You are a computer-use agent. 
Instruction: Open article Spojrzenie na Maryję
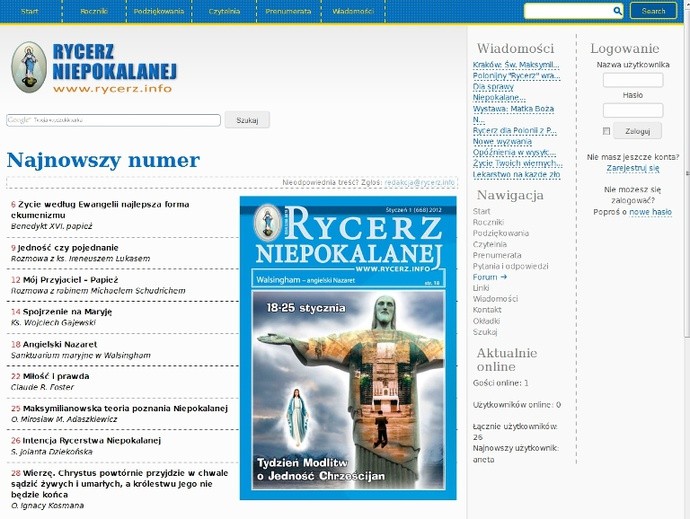coord(67,312)
